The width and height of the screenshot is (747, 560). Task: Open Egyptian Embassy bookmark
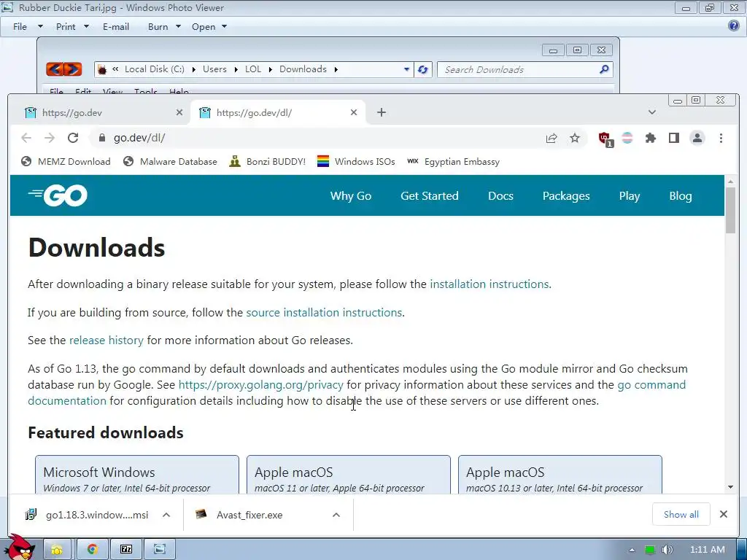[454, 161]
